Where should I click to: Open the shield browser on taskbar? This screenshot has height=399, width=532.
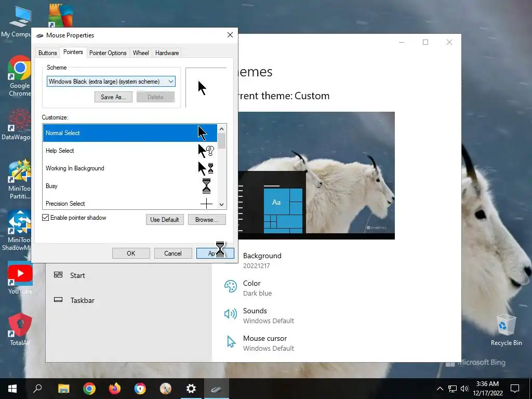tap(140, 389)
